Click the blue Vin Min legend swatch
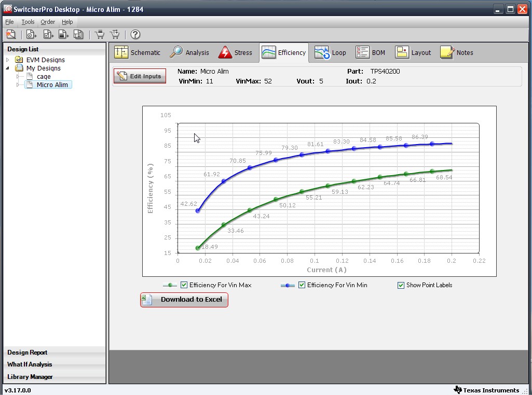 click(288, 285)
